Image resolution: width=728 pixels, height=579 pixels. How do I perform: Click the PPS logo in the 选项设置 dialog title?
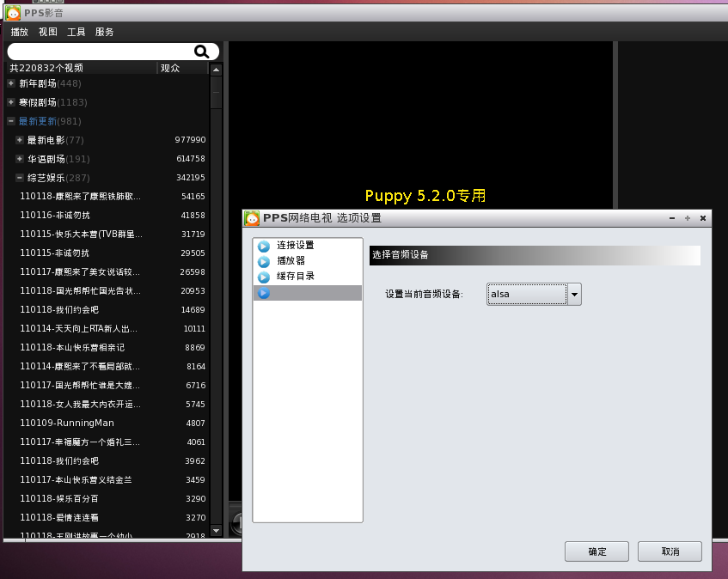tap(252, 218)
